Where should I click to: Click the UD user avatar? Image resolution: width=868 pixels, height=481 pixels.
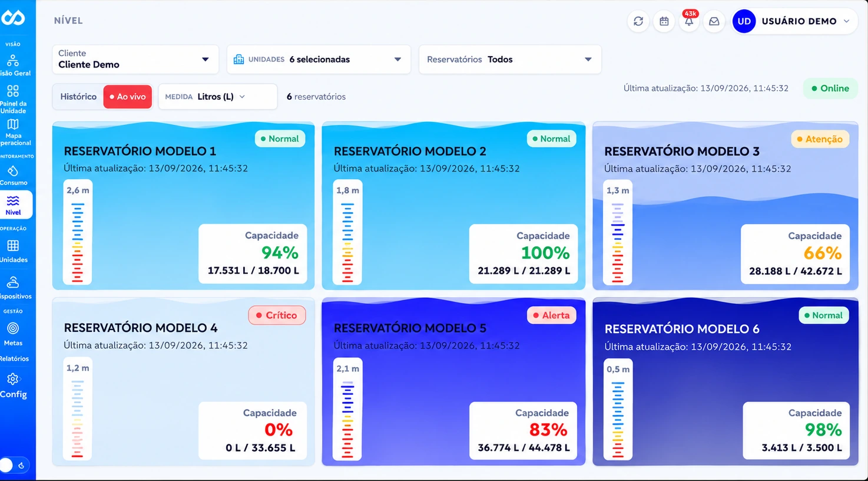(x=744, y=21)
